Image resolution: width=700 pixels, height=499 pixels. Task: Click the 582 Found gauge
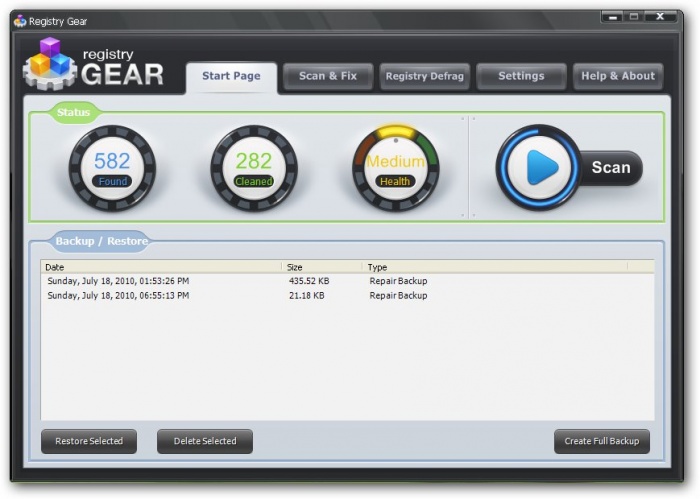pos(112,168)
